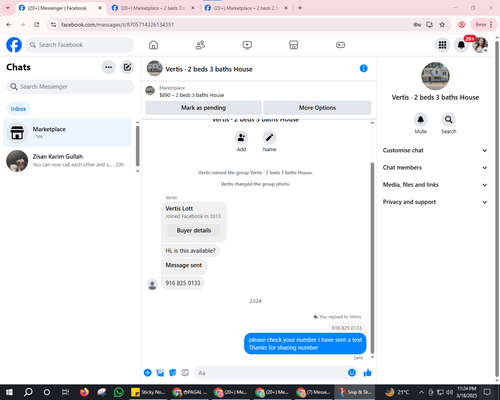This screenshot has width=500, height=400.
Task: Click the chat list scrollbar
Action: (x=137, y=146)
